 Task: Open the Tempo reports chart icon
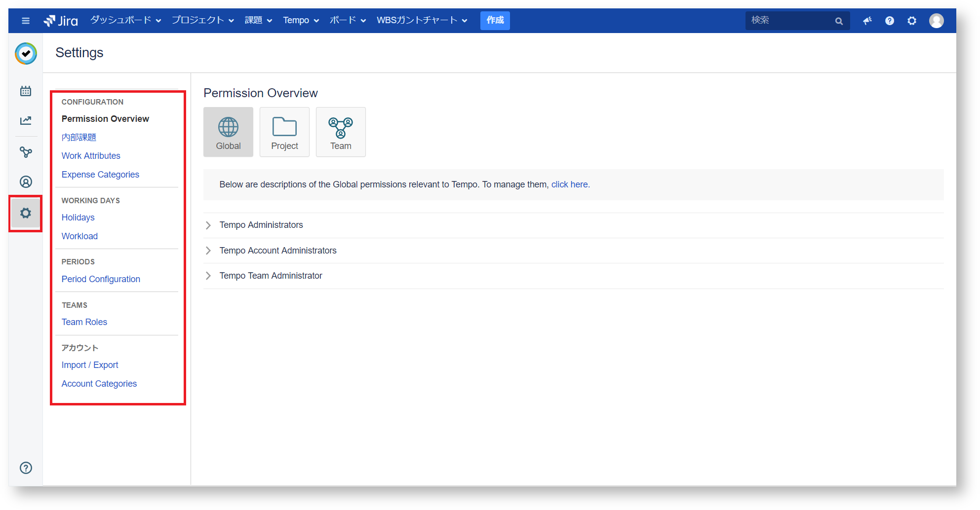pos(26,120)
